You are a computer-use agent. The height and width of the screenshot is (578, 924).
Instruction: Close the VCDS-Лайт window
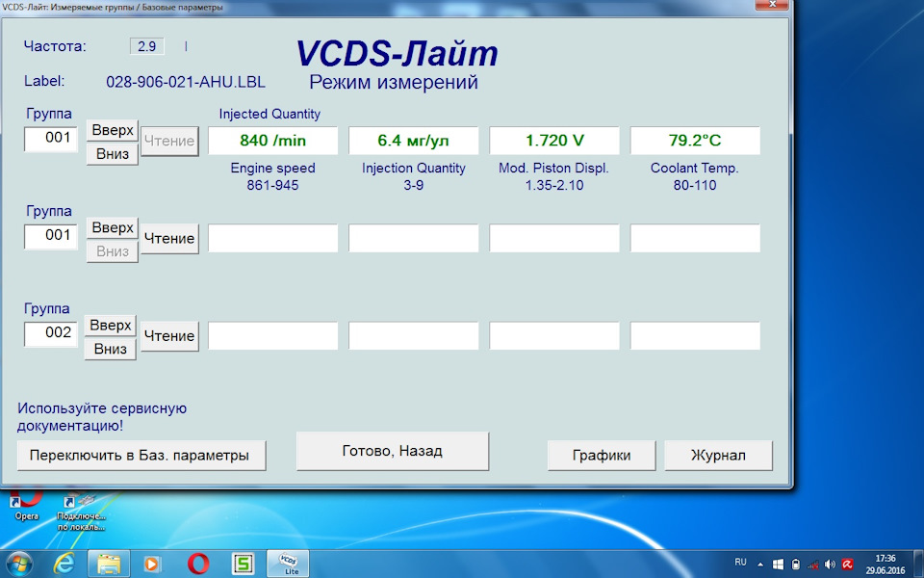[x=771, y=5]
